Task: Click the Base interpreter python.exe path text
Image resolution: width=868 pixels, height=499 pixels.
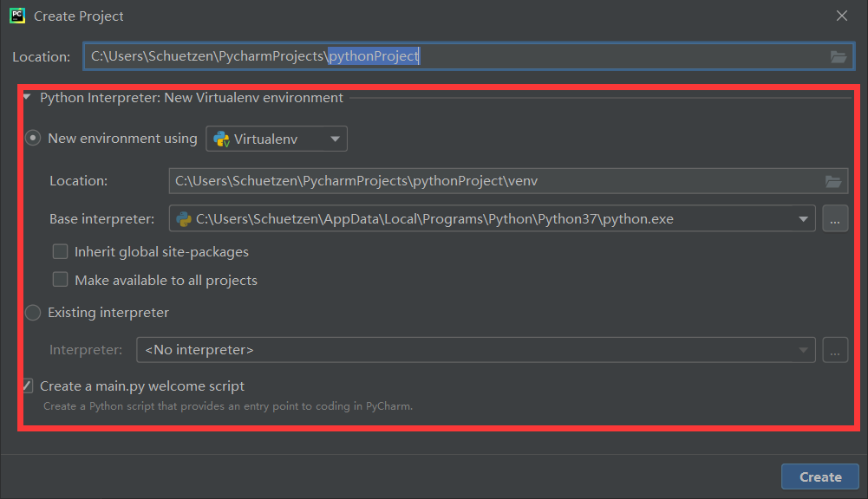Action: tap(434, 219)
